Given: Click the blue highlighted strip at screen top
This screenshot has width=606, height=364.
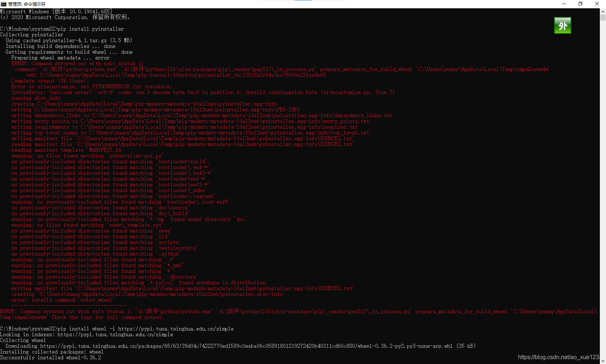Looking at the screenshot, I should 303,1.
